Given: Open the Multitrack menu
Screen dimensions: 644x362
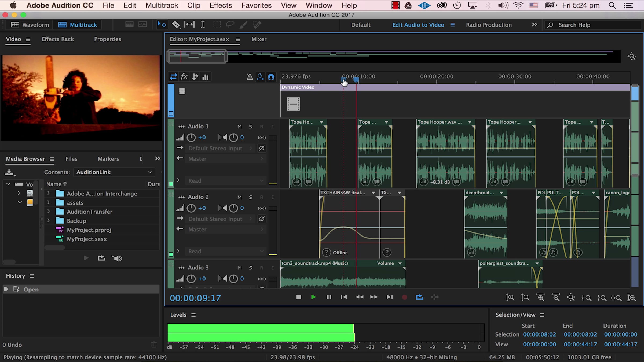Looking at the screenshot, I should (x=162, y=5).
